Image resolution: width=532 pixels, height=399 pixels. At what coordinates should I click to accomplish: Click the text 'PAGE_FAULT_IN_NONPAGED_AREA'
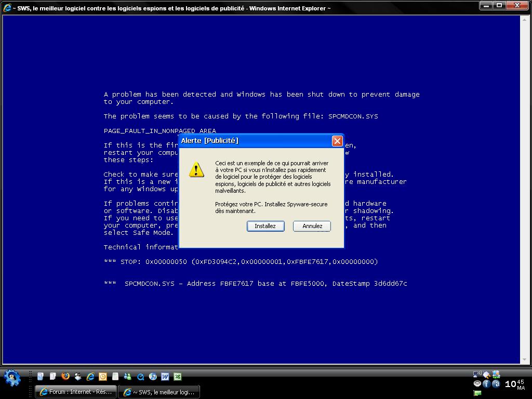click(x=160, y=131)
